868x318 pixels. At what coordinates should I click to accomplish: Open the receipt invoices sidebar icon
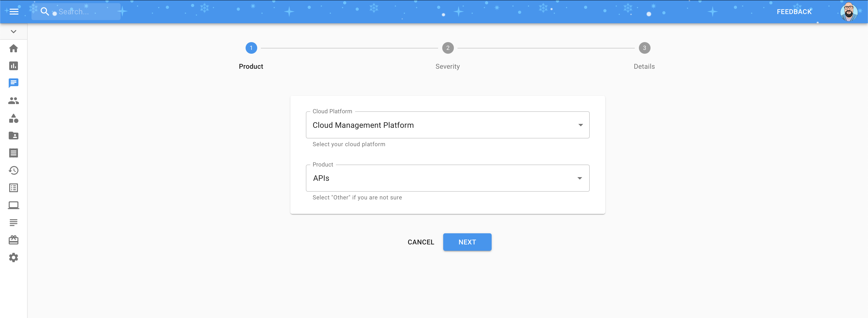click(x=14, y=153)
